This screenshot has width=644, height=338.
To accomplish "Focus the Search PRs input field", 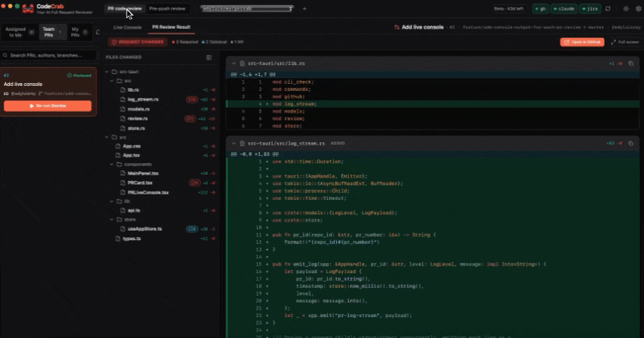I will coord(49,55).
